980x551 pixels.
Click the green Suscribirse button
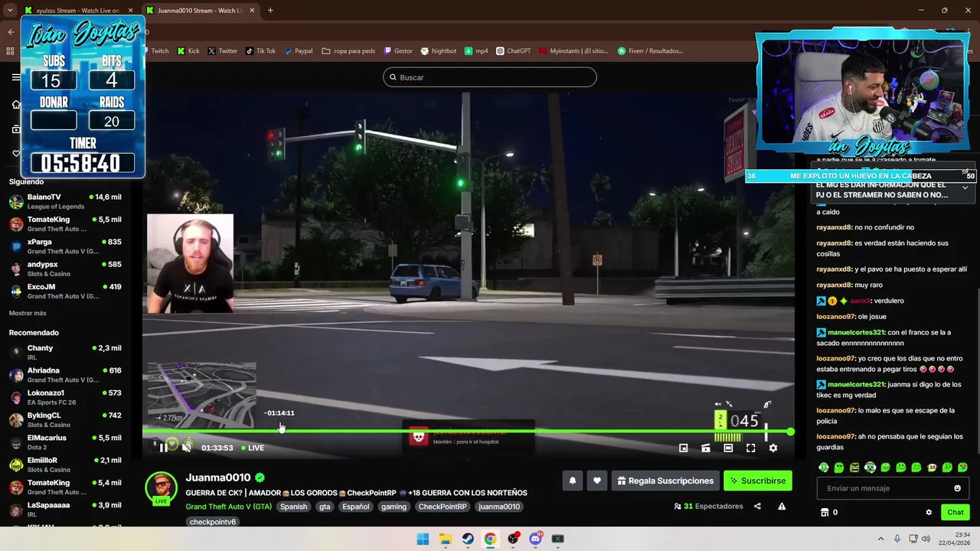click(758, 481)
